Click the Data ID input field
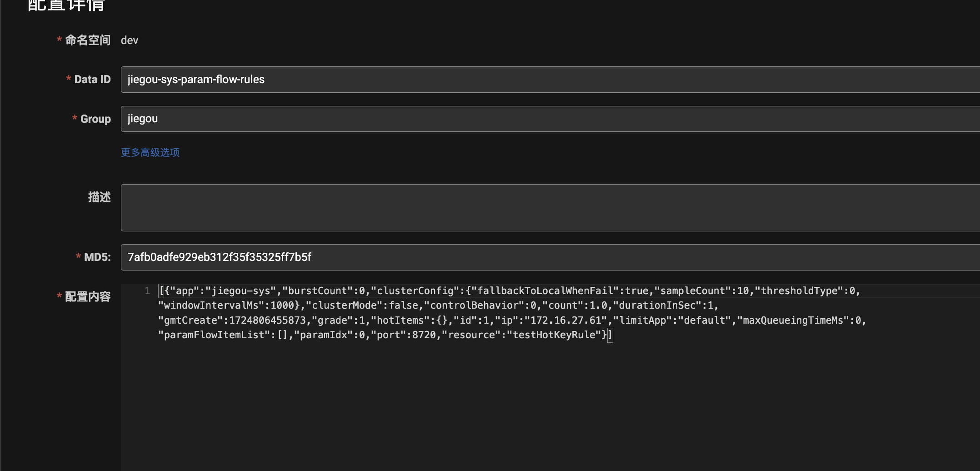 [x=550, y=80]
